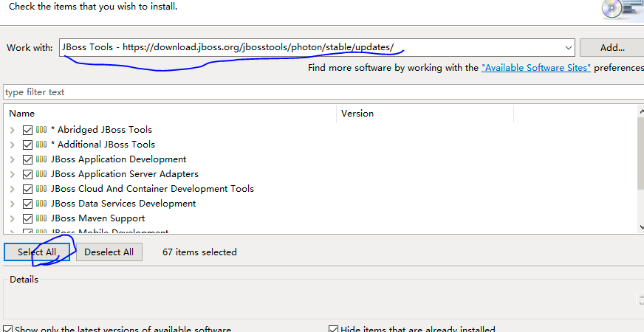Click the list scrollbar up arrow
644x332 pixels.
642,111
